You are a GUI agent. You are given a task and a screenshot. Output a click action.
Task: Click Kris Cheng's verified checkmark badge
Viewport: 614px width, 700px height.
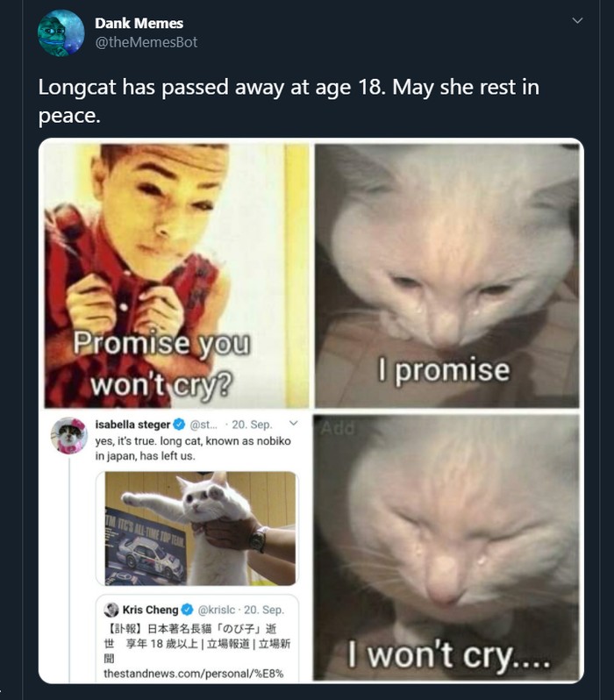coord(186,609)
